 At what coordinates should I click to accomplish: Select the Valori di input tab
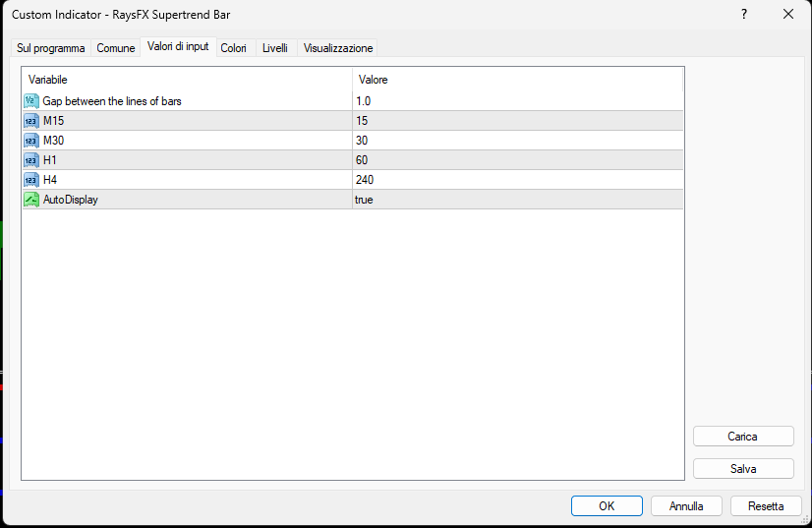click(x=178, y=46)
